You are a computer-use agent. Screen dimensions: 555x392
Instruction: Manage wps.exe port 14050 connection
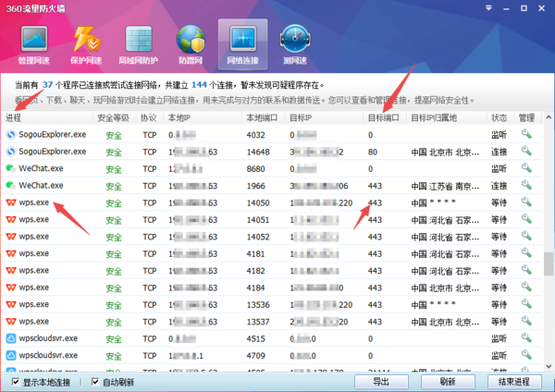(x=526, y=202)
